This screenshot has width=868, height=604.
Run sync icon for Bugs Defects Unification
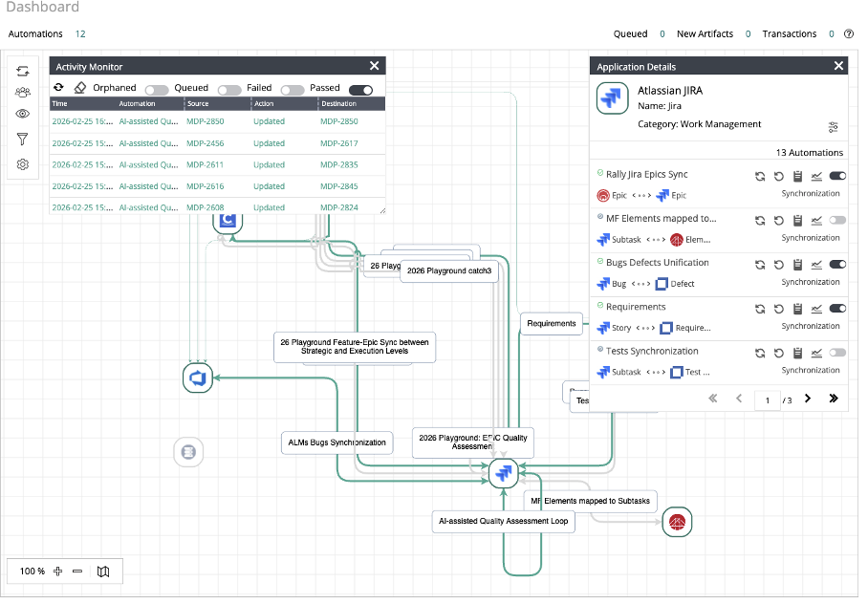(761, 266)
